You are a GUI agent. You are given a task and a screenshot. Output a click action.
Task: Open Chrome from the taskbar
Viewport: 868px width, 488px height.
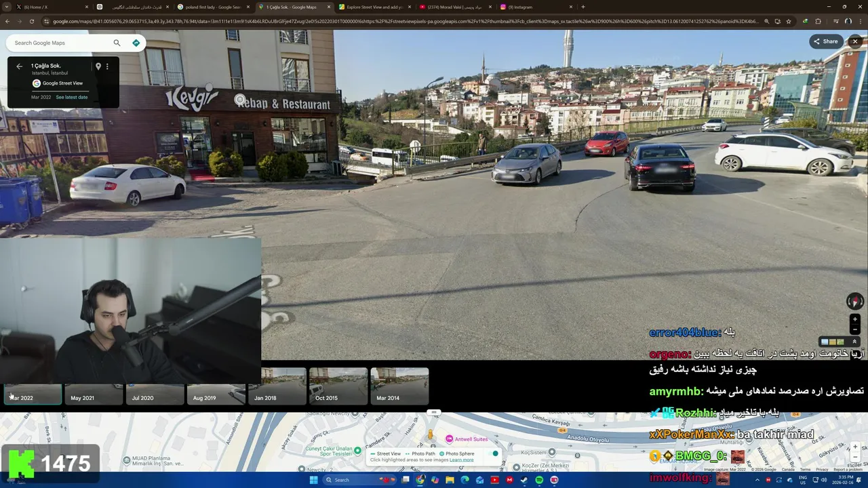coord(420,480)
